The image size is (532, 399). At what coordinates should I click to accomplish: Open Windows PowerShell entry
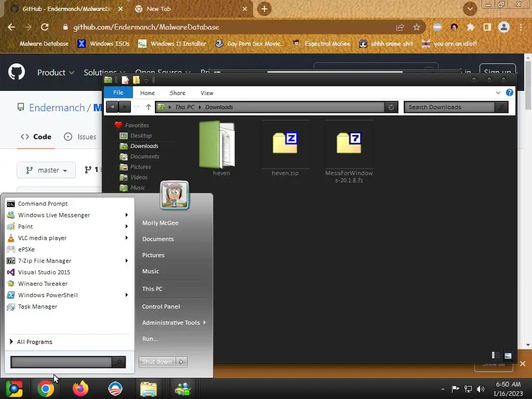point(48,295)
